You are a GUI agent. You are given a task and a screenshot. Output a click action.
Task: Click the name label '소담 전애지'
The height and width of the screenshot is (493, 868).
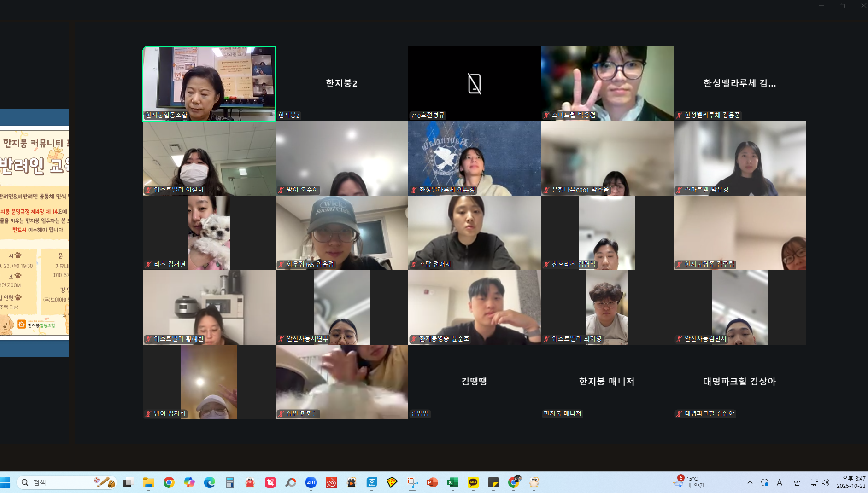point(435,264)
